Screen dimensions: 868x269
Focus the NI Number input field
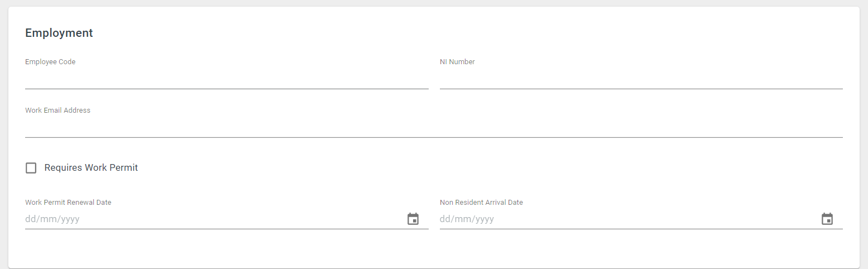641,79
